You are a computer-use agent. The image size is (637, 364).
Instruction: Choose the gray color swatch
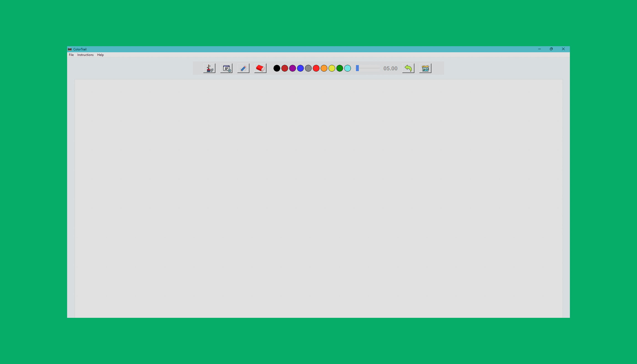(x=308, y=68)
